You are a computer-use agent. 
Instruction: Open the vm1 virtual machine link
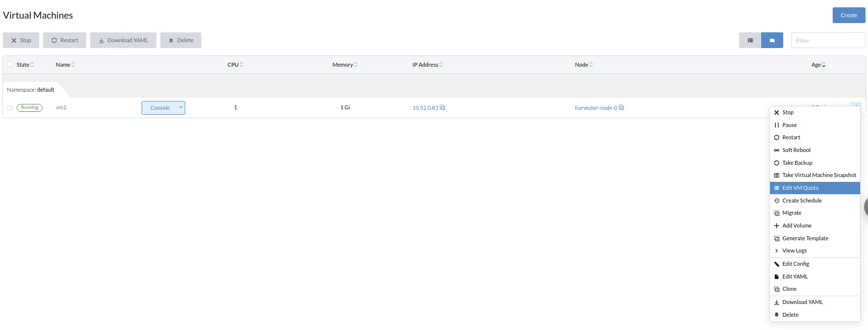(61, 107)
